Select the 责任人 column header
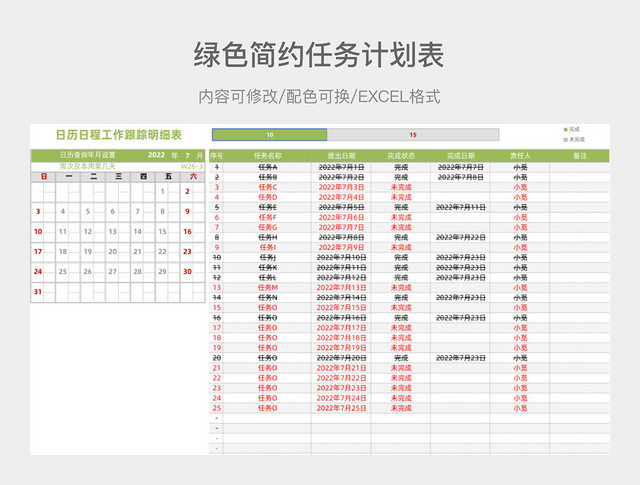 tap(520, 156)
